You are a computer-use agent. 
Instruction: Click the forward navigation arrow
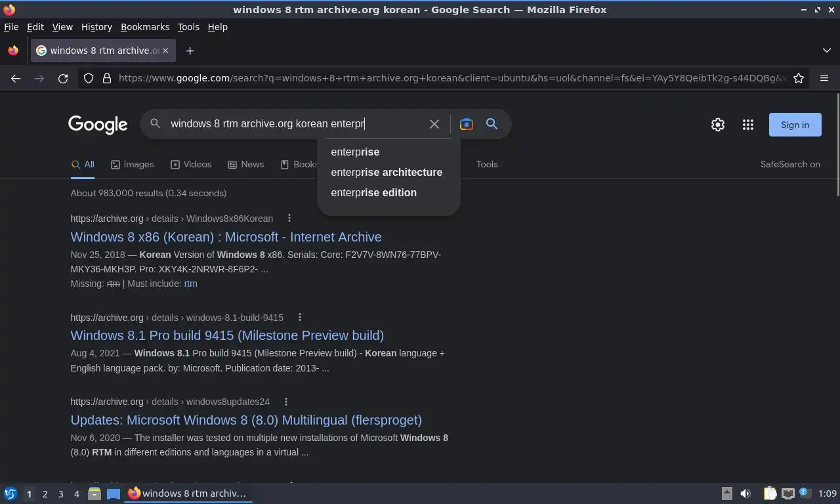pos(39,78)
